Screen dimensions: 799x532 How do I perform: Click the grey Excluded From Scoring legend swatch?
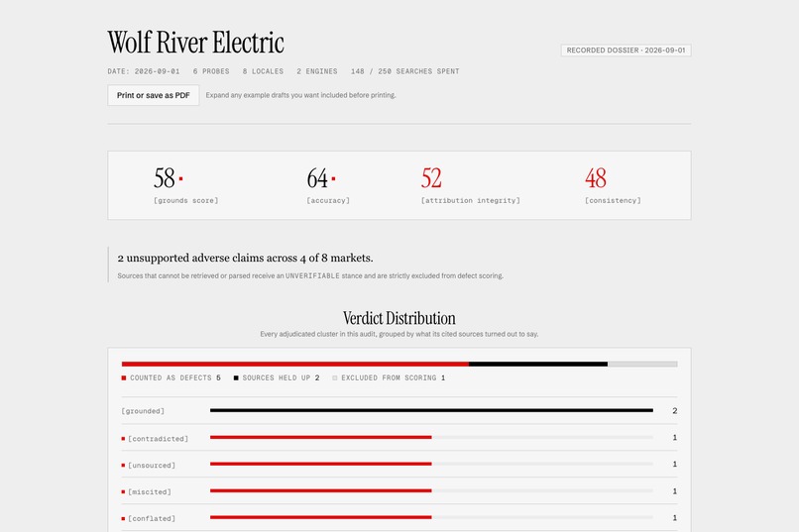click(x=335, y=377)
